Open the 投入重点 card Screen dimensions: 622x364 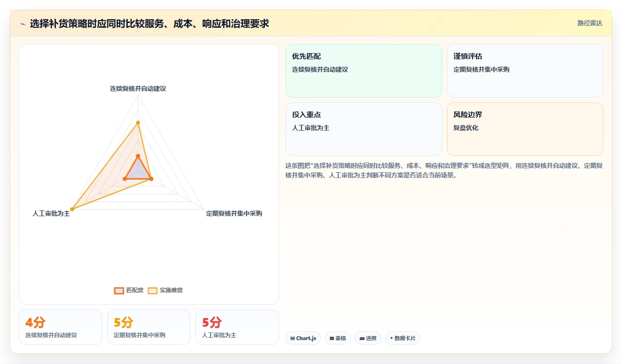click(364, 129)
